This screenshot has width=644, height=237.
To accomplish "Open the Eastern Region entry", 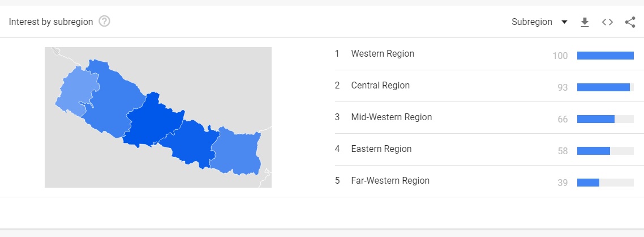I will [x=381, y=149].
